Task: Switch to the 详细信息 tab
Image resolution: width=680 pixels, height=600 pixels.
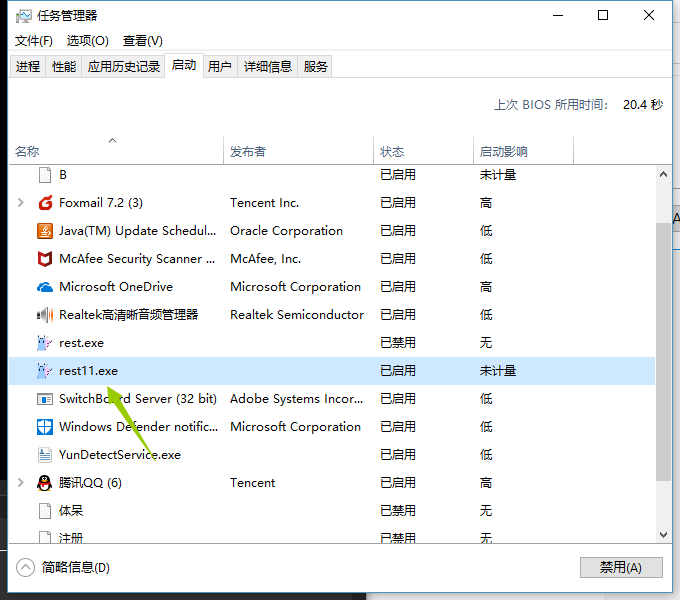Action: (x=268, y=66)
